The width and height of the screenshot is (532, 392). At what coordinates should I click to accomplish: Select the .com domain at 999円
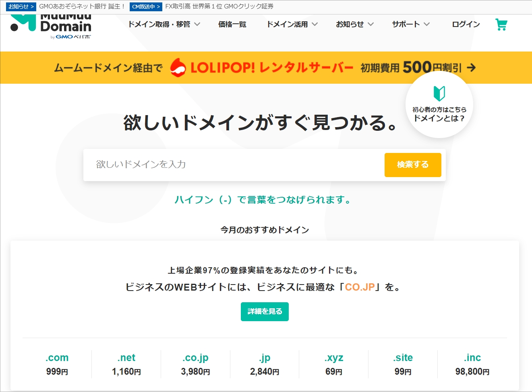[x=57, y=364]
